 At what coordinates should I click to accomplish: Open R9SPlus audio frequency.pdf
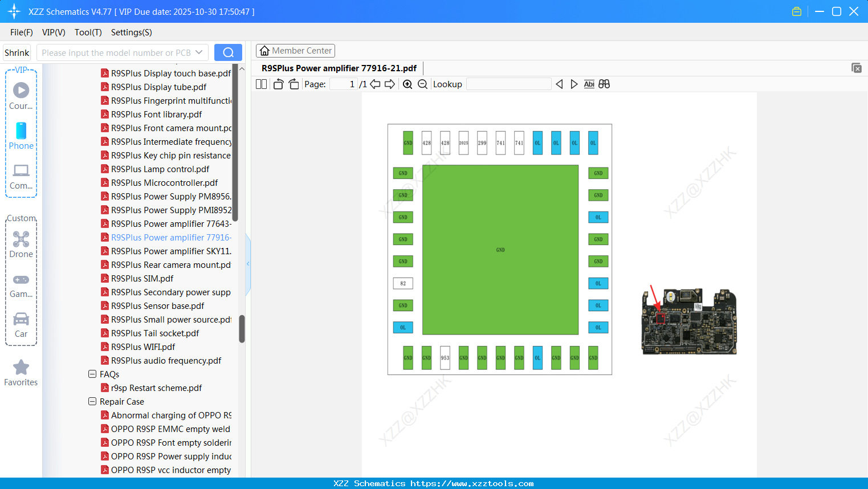(x=161, y=361)
